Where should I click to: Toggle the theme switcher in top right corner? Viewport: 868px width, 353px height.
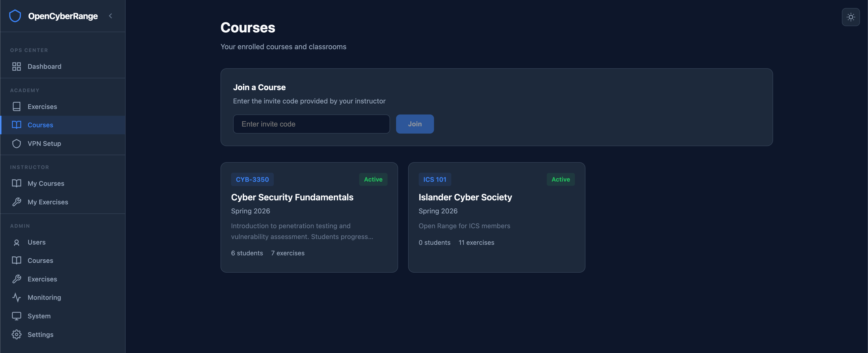tap(850, 17)
